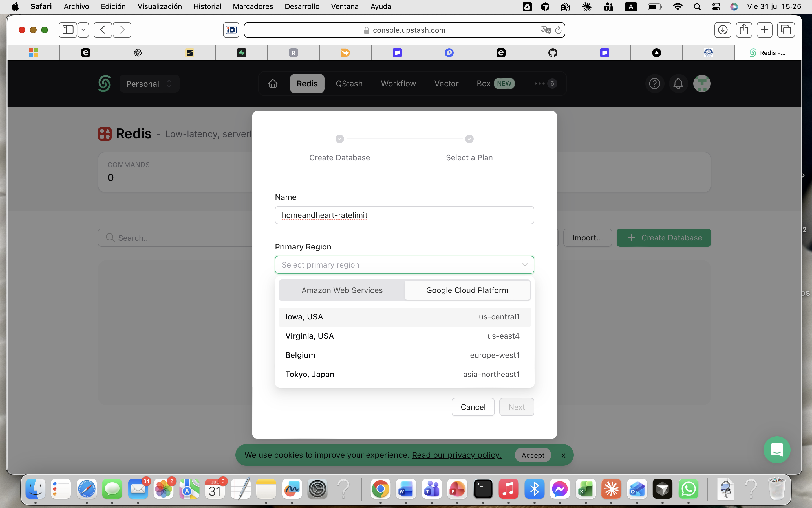Open Spotlight search in menu bar

[697, 7]
